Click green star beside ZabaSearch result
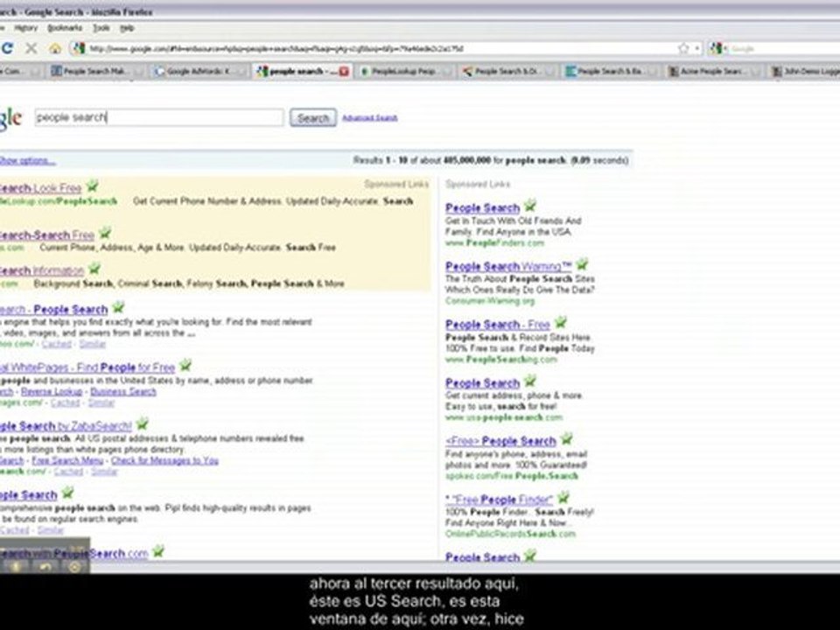The width and height of the screenshot is (840, 630). pyautogui.click(x=142, y=423)
